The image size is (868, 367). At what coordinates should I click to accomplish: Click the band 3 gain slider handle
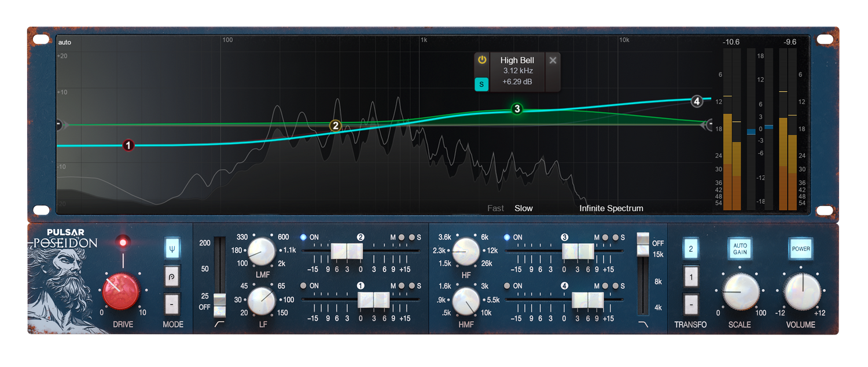click(578, 251)
